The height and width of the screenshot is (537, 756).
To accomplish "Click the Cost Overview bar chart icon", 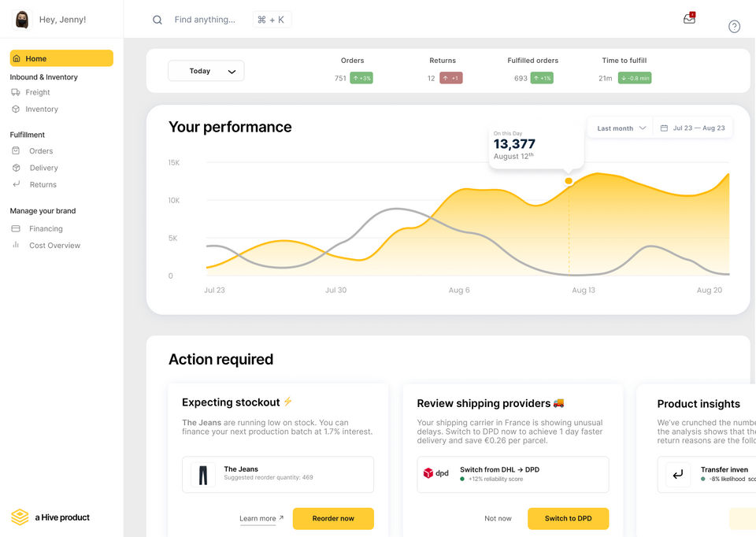I will [x=16, y=244].
